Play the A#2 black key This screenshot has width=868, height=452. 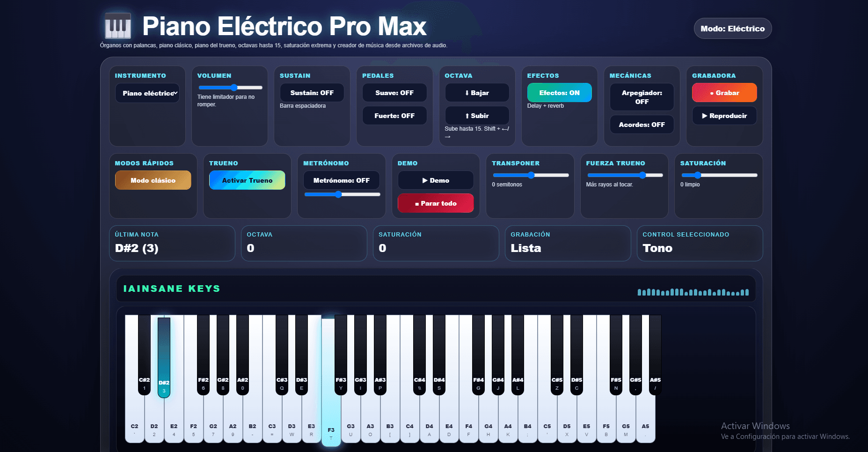point(242,355)
